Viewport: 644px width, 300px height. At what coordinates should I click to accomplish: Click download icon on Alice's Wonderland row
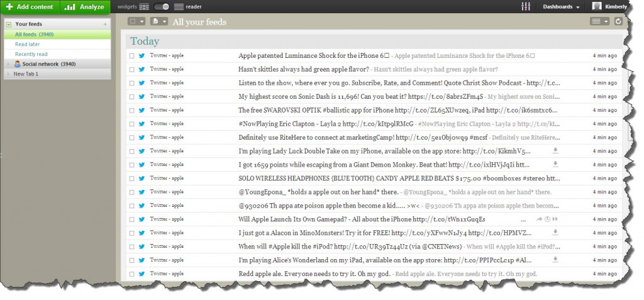(x=555, y=260)
